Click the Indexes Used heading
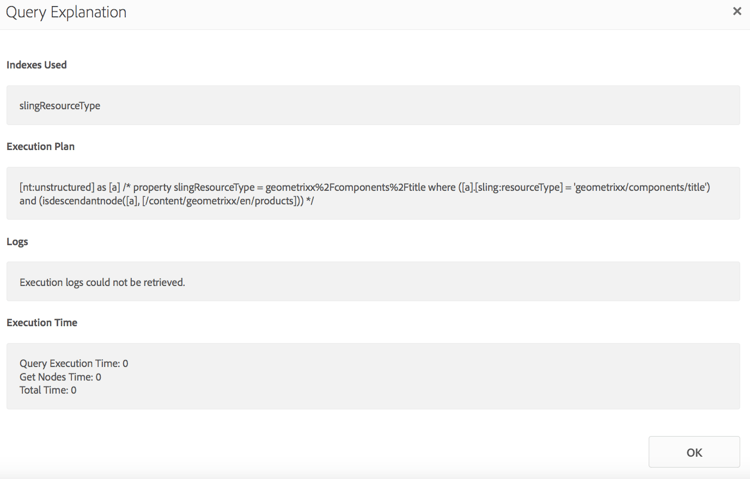 click(x=37, y=65)
